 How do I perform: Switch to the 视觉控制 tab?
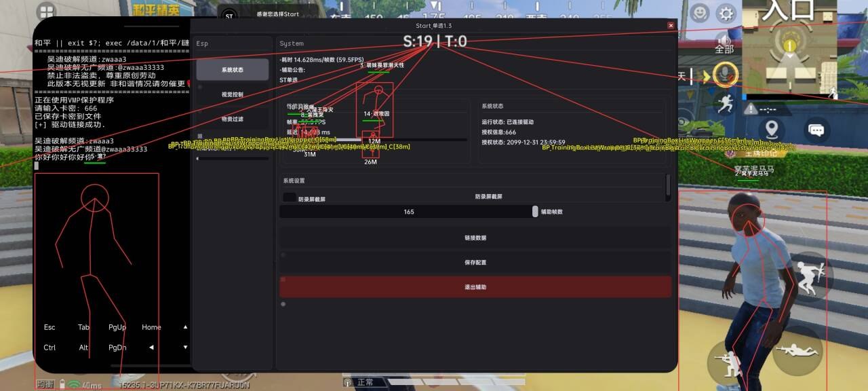point(233,94)
